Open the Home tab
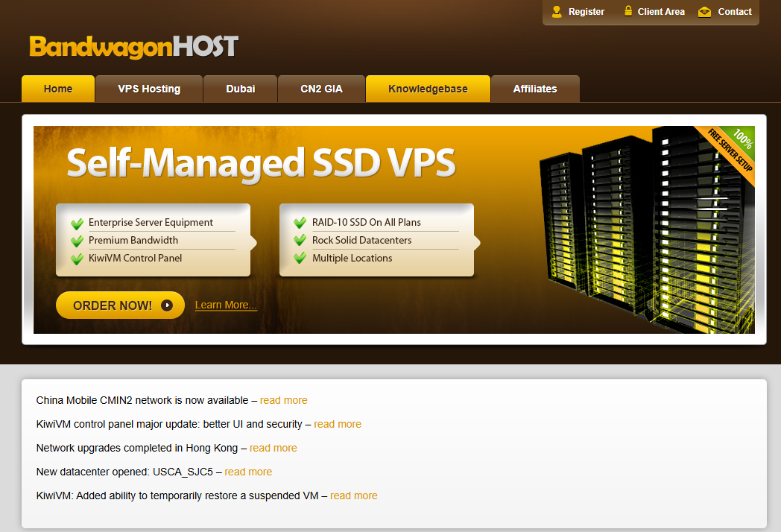 point(58,89)
